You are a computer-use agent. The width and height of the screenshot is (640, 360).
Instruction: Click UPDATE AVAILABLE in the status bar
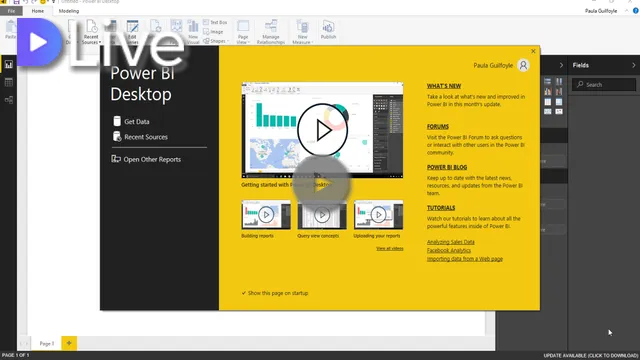point(591,356)
